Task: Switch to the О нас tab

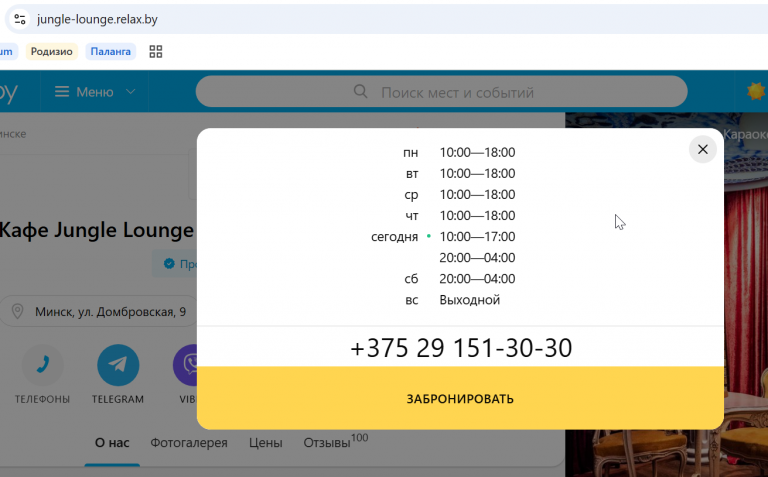Action: (x=112, y=443)
